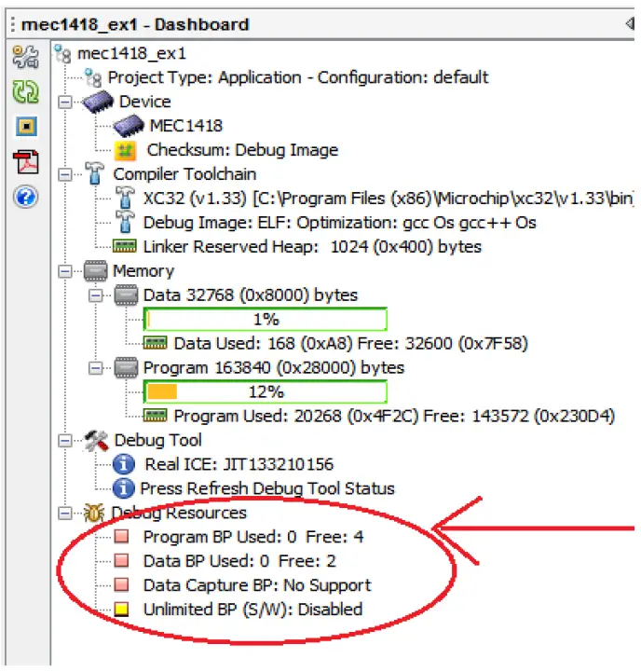Select the Debug Resources label
The height and width of the screenshot is (672, 641).
(179, 513)
